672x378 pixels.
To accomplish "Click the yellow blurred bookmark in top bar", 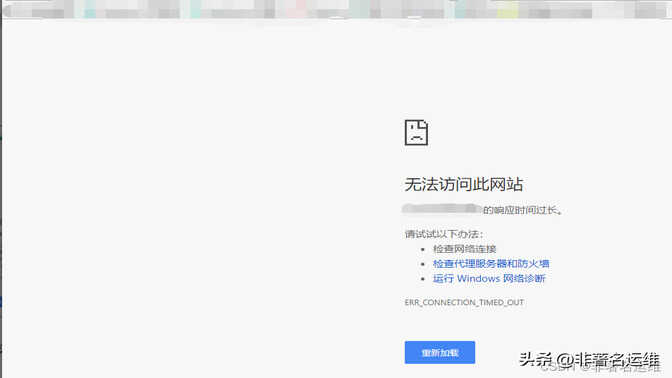I will pos(508,9).
